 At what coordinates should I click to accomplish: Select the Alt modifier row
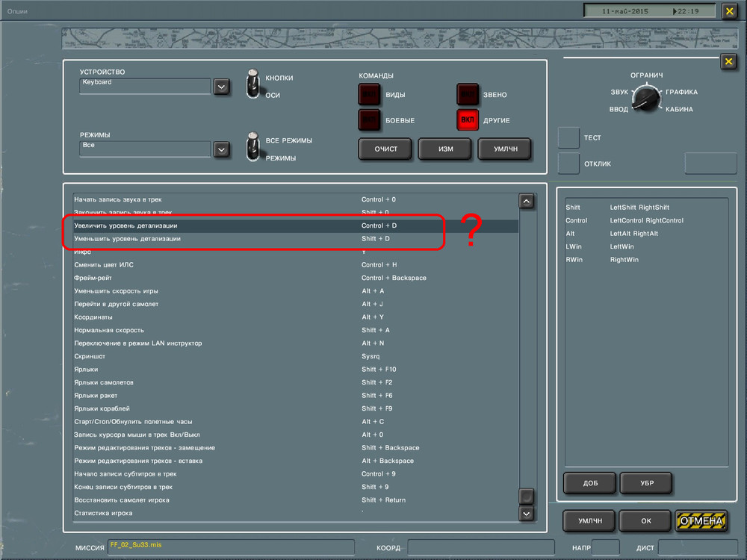(x=646, y=233)
